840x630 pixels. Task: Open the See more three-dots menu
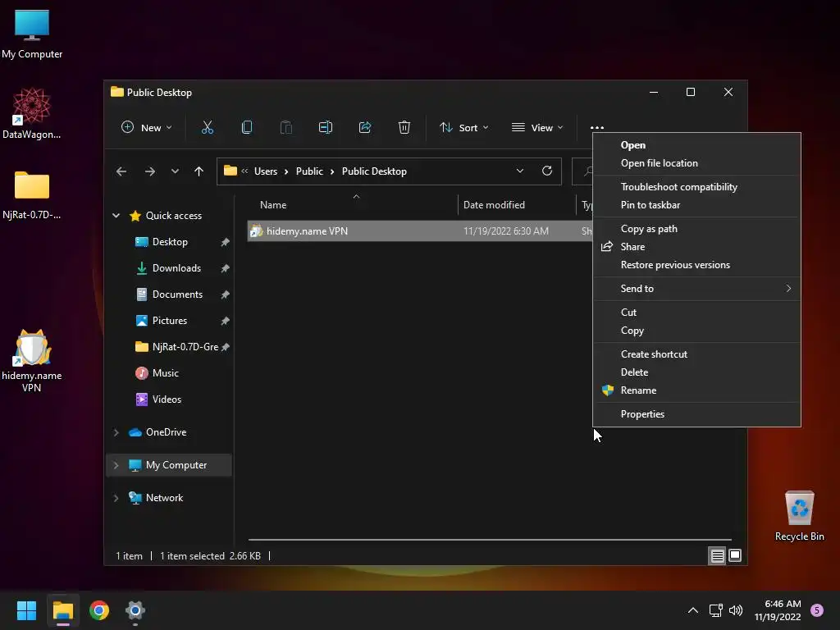(597, 127)
